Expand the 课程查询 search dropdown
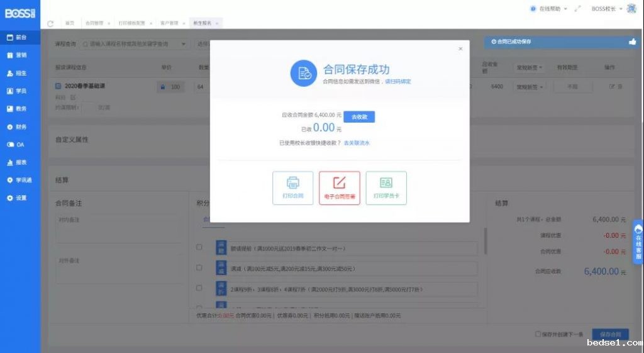 click(184, 44)
